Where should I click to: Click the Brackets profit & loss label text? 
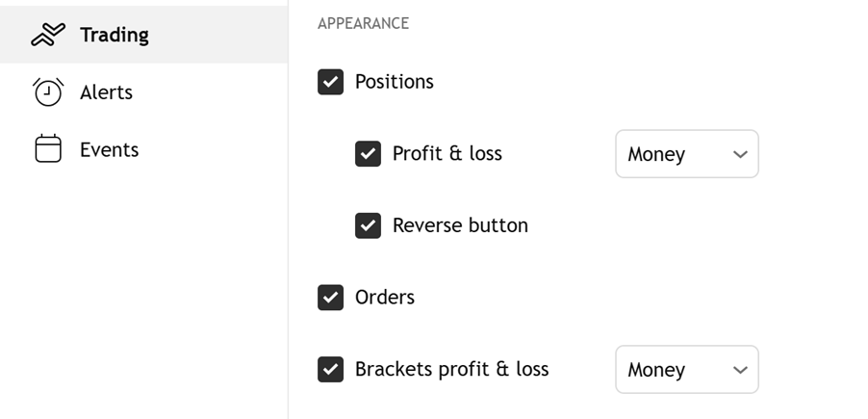[451, 369]
